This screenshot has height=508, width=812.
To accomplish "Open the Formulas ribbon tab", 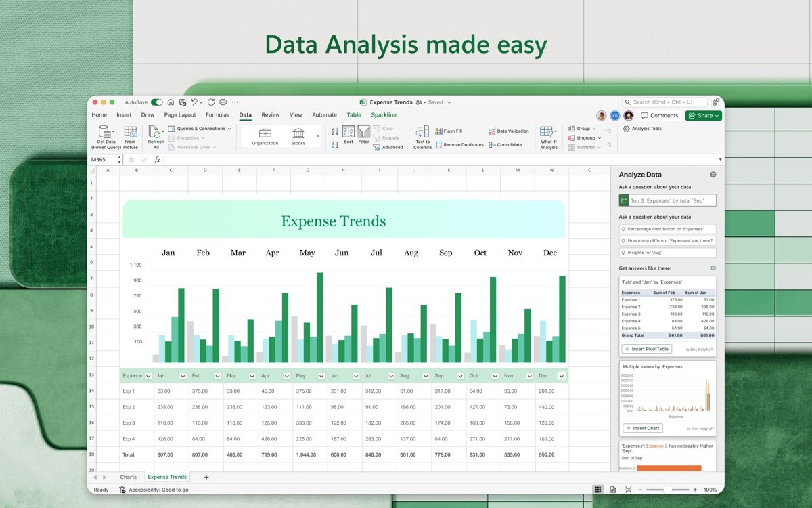I will coord(217,115).
